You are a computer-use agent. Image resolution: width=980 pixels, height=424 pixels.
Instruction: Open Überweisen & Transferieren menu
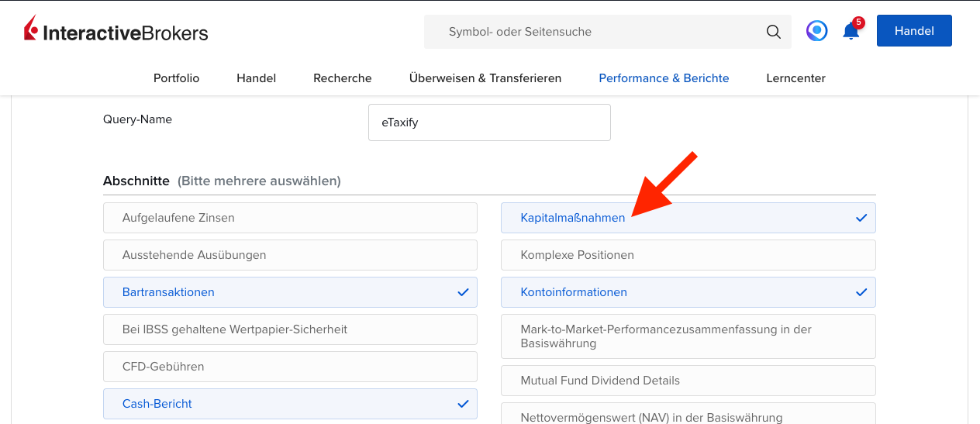tap(485, 78)
